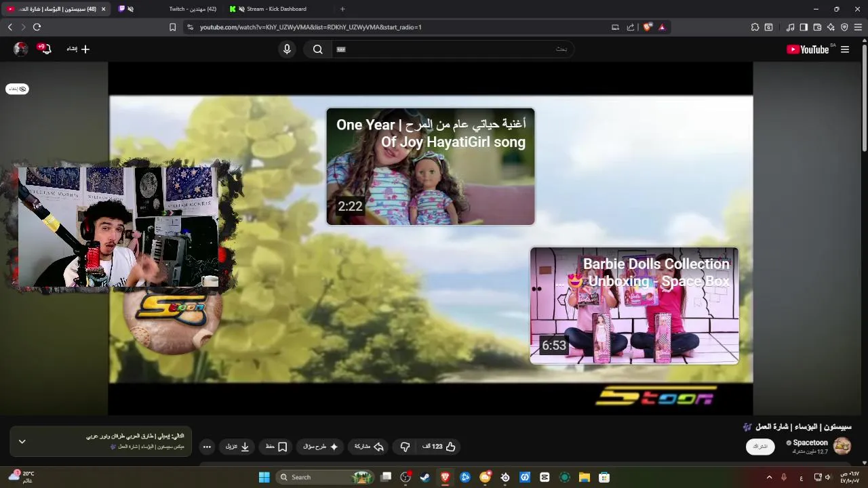This screenshot has height=488, width=868.
Task: Open the weather widget showing 20°C
Action: tap(20, 477)
